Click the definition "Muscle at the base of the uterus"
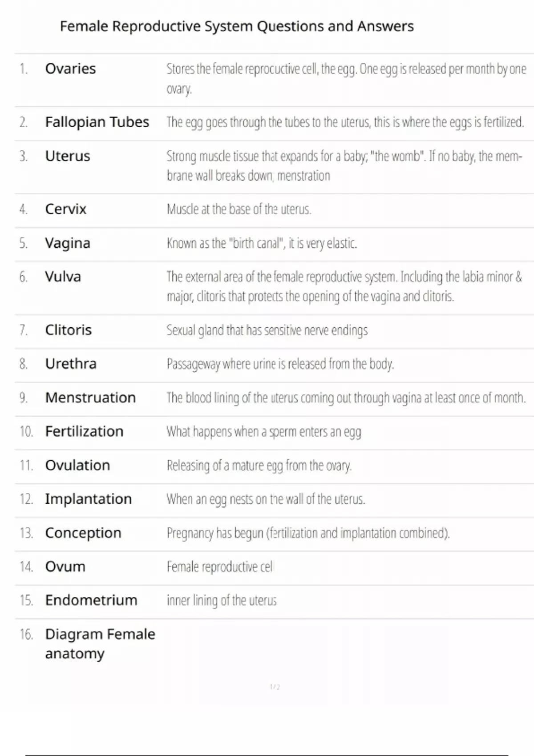Image resolution: width=534 pixels, height=756 pixels. tap(239, 209)
